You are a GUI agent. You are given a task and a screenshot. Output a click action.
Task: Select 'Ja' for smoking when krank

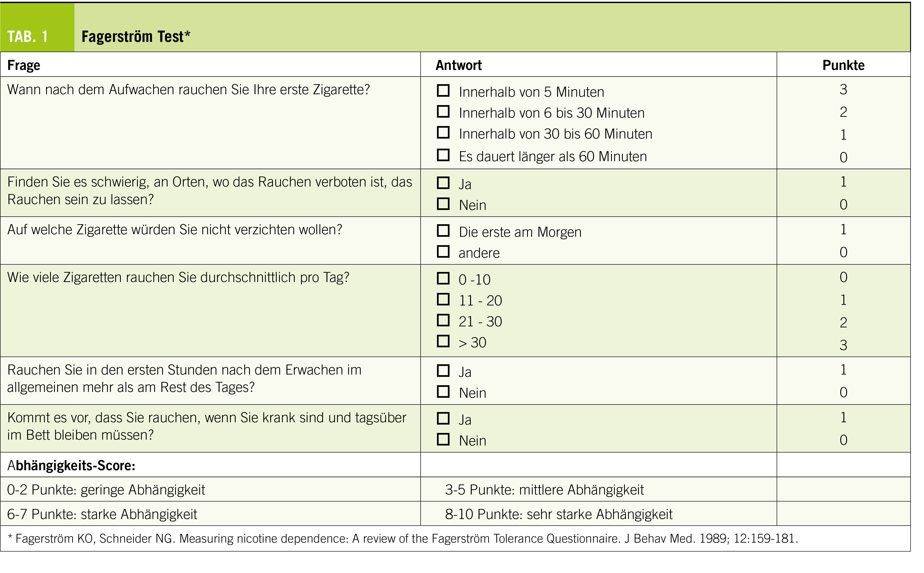[x=443, y=418]
